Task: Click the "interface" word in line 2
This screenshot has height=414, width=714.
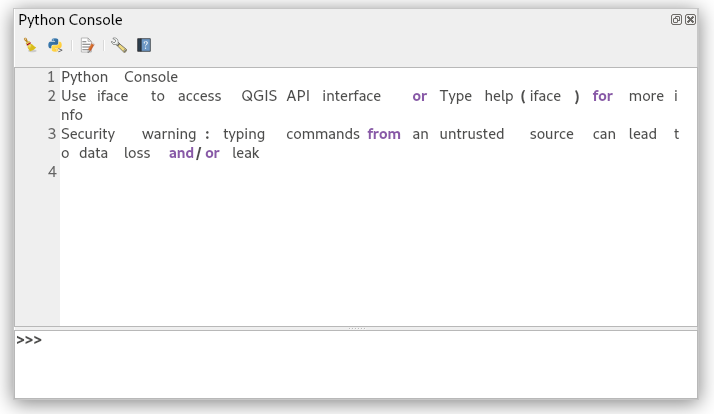Action: [352, 96]
